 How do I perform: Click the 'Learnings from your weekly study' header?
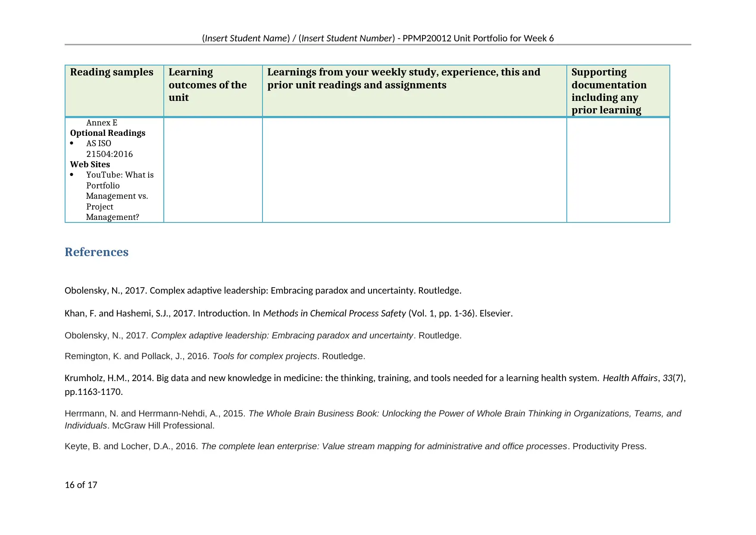(x=403, y=78)
